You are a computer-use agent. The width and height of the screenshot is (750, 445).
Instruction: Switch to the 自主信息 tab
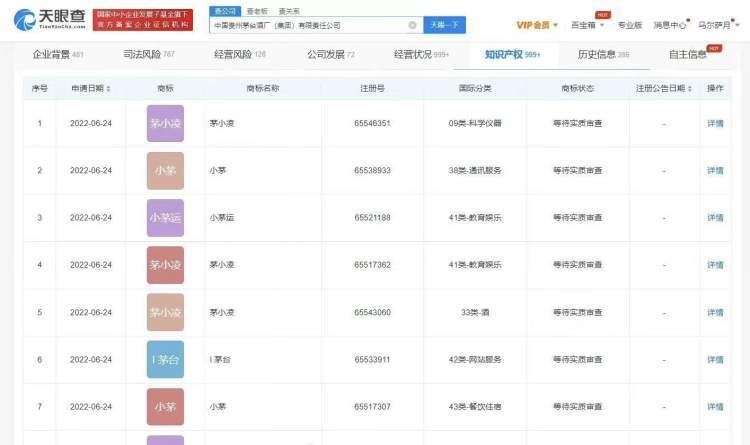pos(687,55)
